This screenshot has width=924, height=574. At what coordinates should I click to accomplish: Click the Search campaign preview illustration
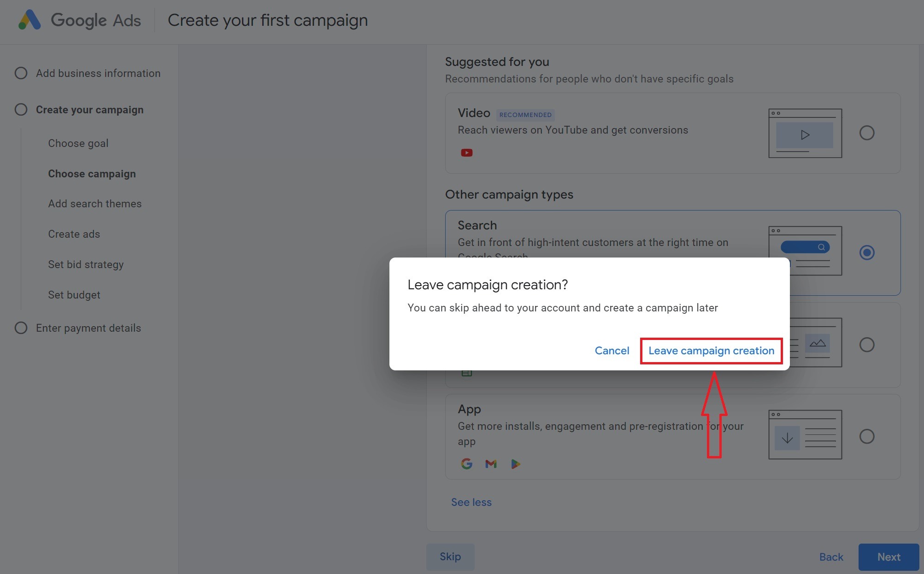tap(805, 251)
